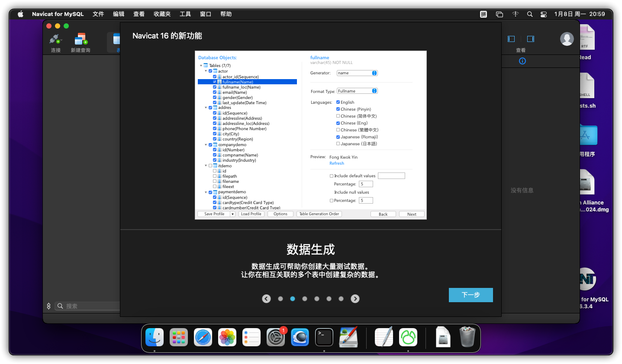This screenshot has height=364, width=622.
Task: Click the 拼 input method icon
Action: point(483,14)
